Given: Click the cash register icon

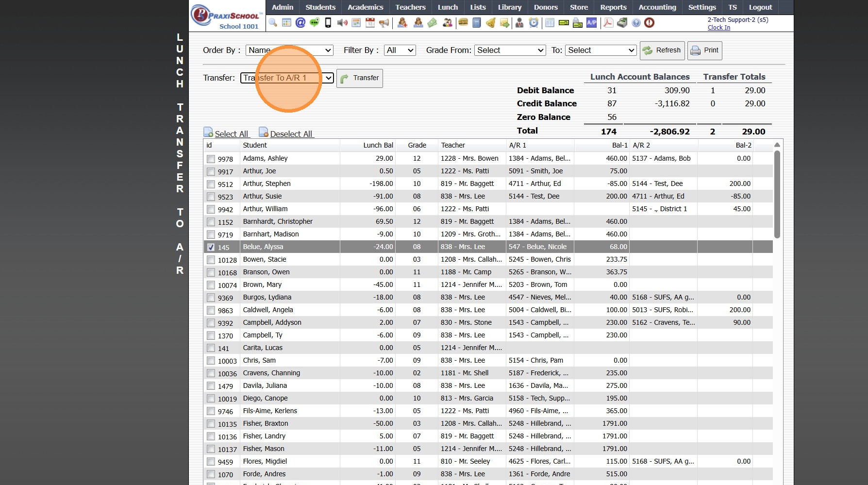Looking at the screenshot, I should click(622, 23).
